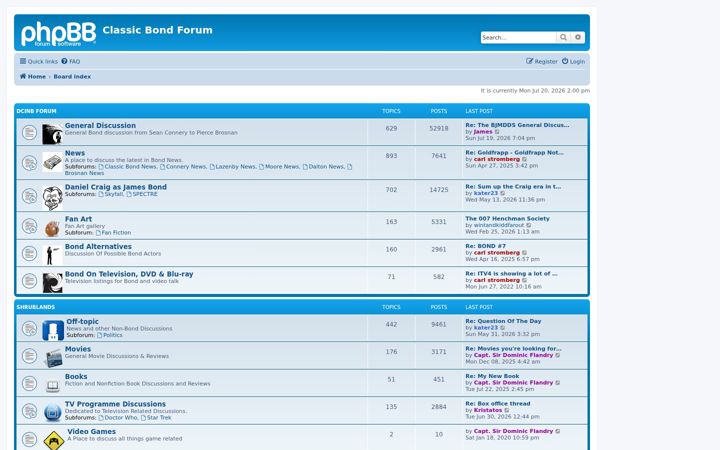720x450 pixels.
Task: Open Lazenby News subforum
Action: click(235, 167)
